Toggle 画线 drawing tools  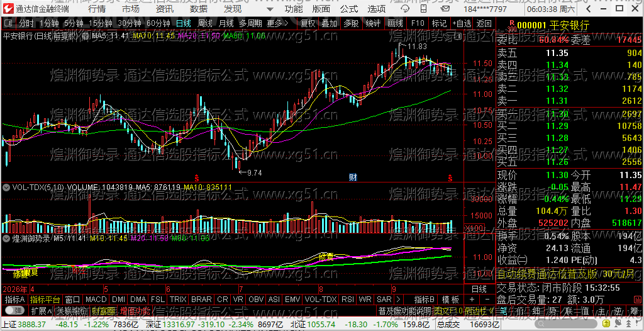[x=395, y=23]
